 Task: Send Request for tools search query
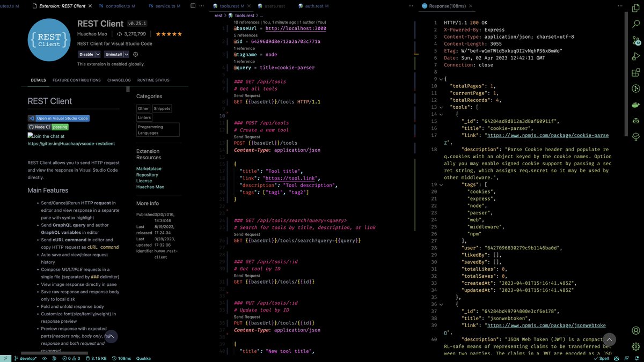(247, 234)
